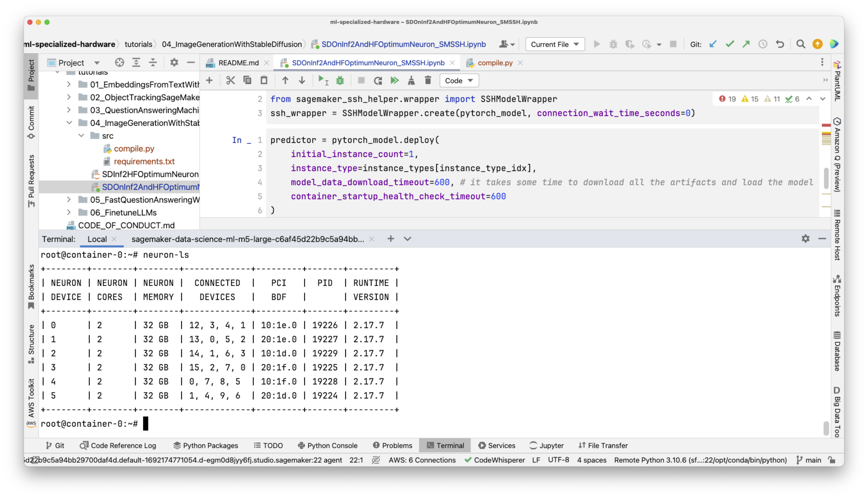The image size is (868, 498).
Task: Open the Code cell type dropdown
Action: click(x=459, y=81)
